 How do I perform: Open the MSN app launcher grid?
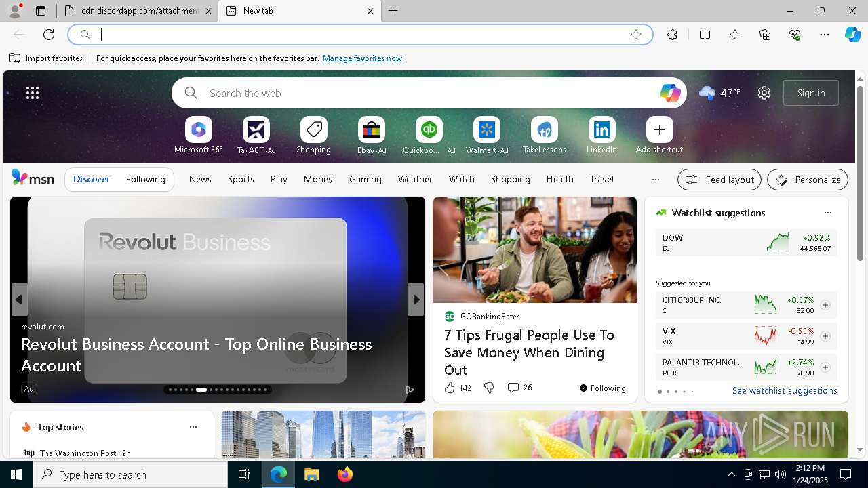33,93
